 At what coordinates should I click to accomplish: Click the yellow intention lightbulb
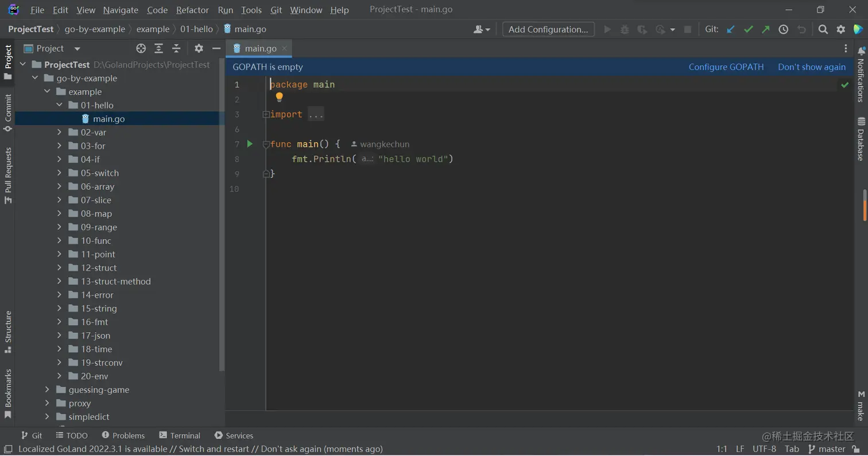click(x=280, y=97)
